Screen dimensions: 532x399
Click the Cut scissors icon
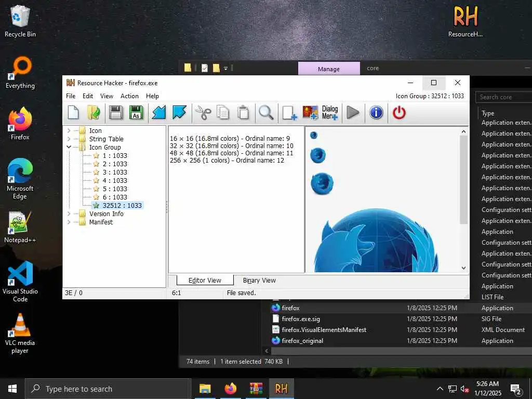[203, 113]
